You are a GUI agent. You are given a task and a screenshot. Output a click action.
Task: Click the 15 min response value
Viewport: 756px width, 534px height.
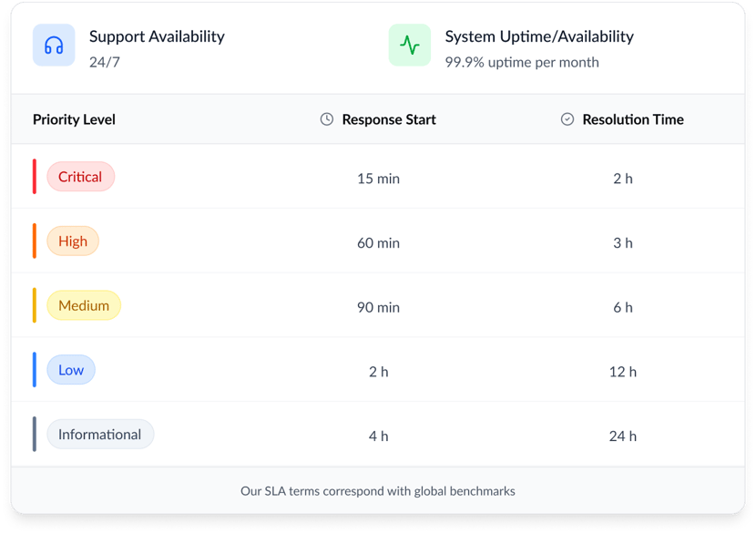(x=378, y=179)
